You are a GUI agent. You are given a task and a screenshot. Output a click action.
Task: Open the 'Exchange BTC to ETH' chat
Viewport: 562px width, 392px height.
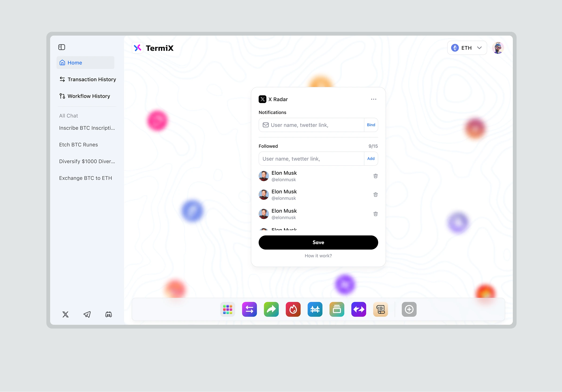click(85, 178)
